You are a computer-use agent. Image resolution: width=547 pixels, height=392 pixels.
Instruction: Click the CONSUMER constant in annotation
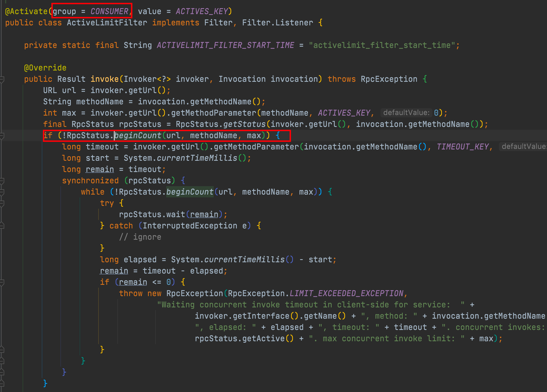point(109,12)
